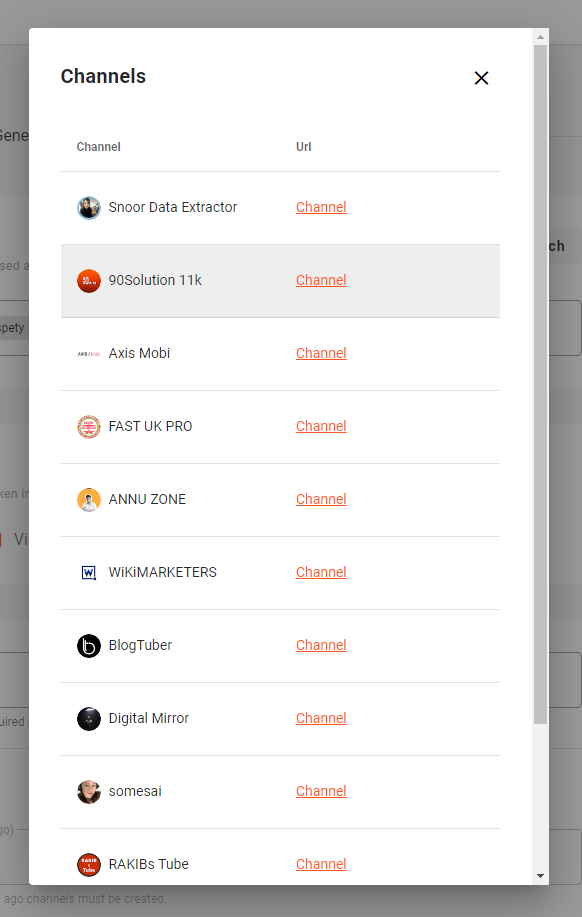Click the scrollbar down arrow in dialog
Image resolution: width=582 pixels, height=917 pixels.
(540, 876)
